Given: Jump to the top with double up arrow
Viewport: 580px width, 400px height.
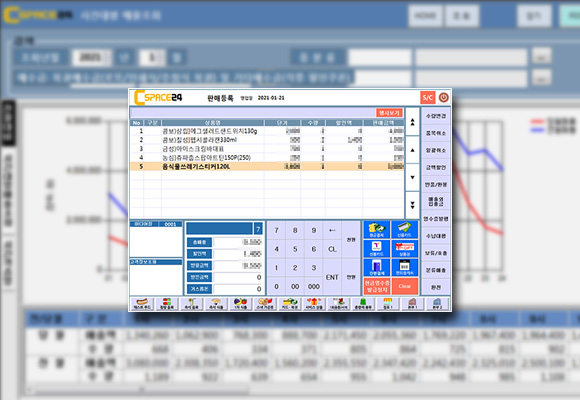Looking at the screenshot, I should (412, 122).
